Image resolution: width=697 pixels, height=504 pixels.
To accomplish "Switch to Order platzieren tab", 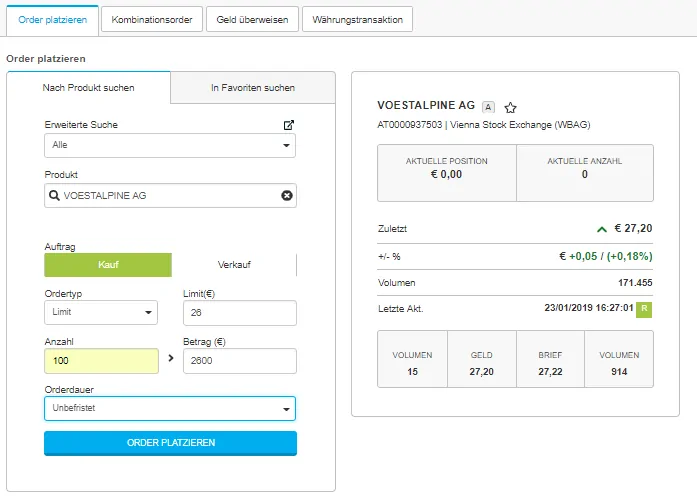I will tap(52, 20).
